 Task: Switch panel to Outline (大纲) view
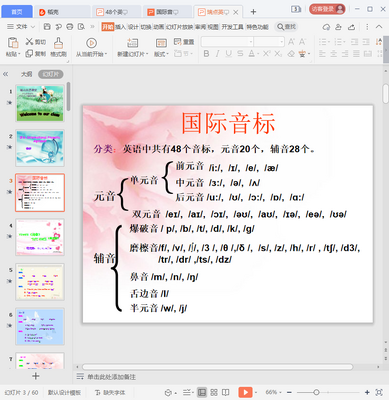point(26,74)
